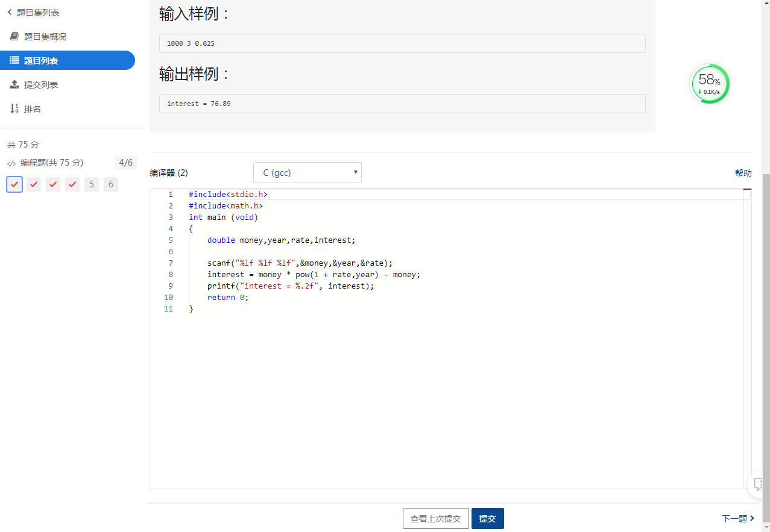Open problem number 5
The height and width of the screenshot is (532, 770).
point(92,184)
